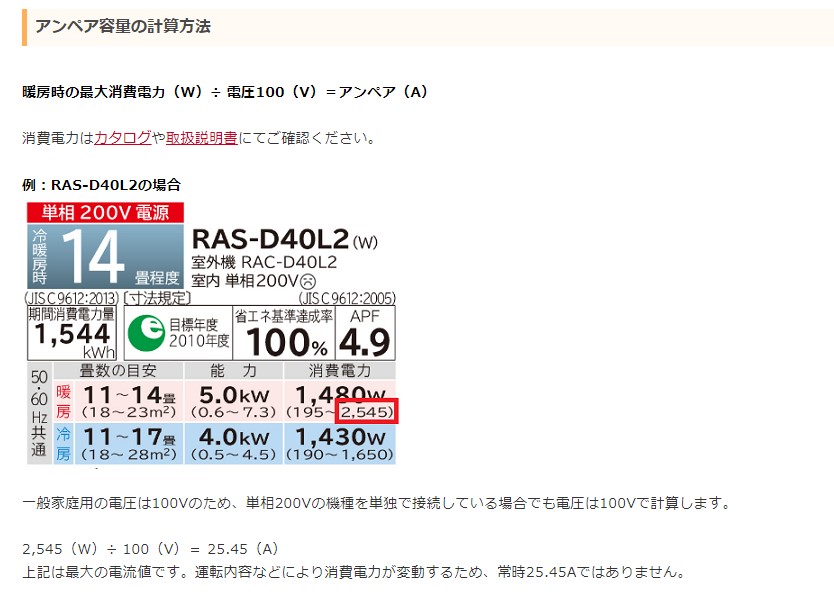Click the cooling capacity 4.0kW cell
Viewport: 834px width, 603px height.
pos(233,443)
